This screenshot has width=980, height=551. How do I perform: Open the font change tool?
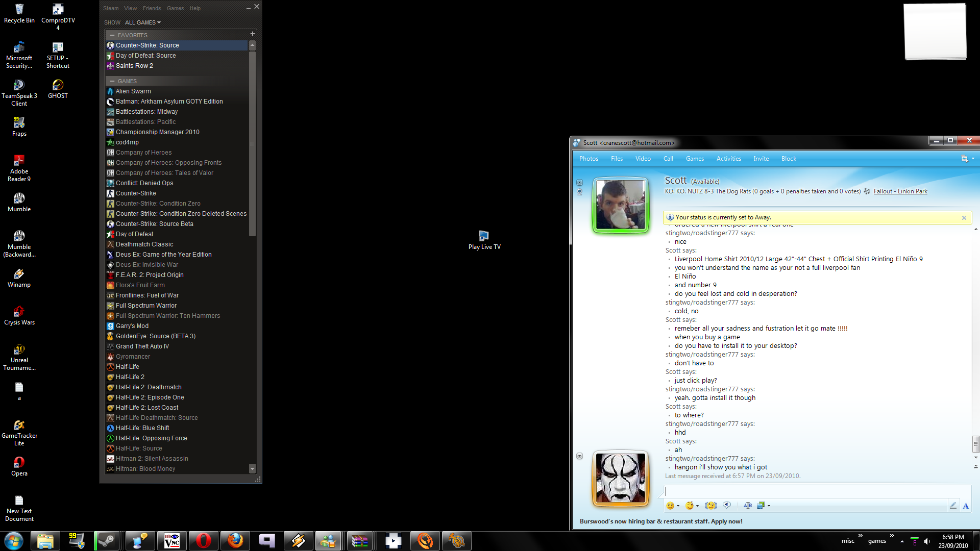(748, 506)
